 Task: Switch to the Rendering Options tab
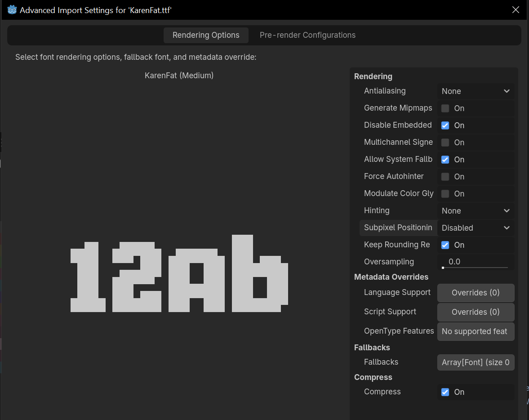tap(206, 35)
